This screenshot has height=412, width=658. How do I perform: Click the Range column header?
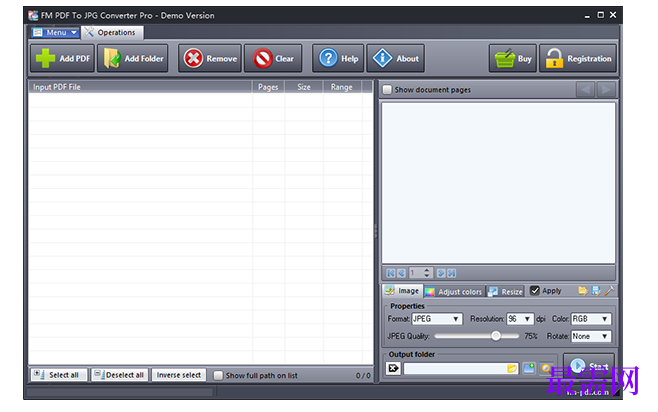[x=342, y=87]
